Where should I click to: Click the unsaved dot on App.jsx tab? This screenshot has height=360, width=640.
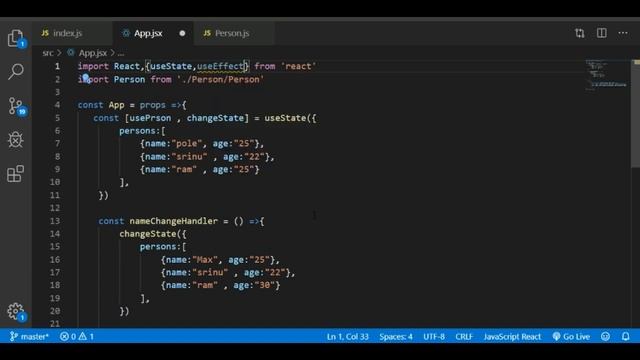click(182, 33)
